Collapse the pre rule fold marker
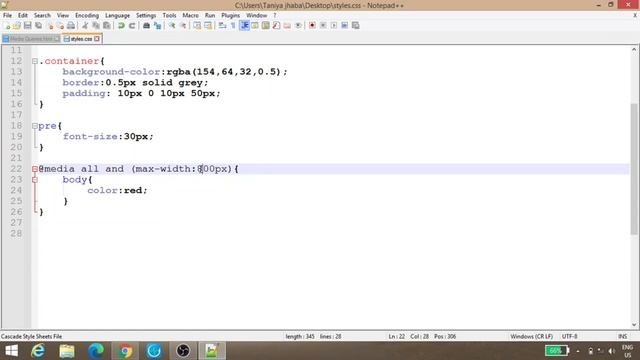 [x=35, y=126]
